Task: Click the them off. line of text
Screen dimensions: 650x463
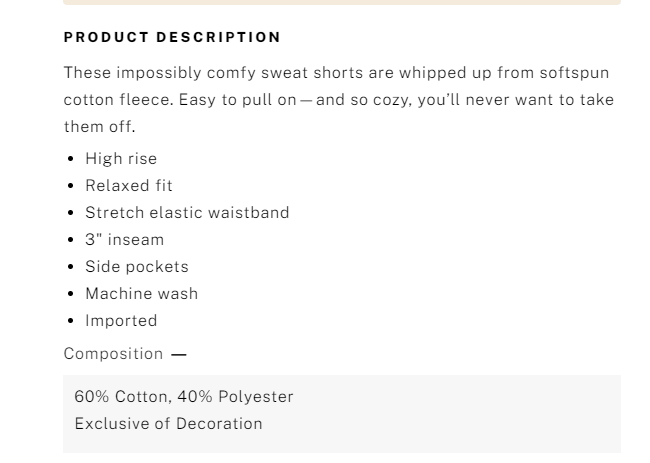Action: coord(99,127)
